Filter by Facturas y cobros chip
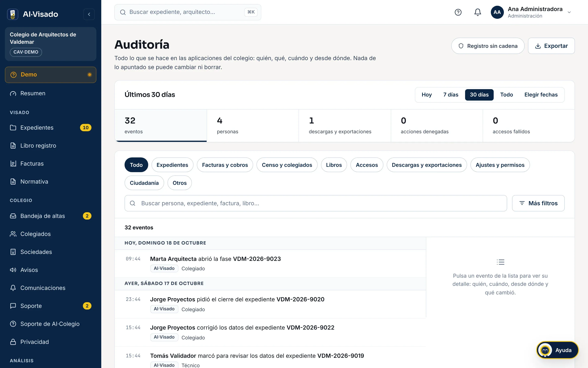The height and width of the screenshot is (368, 588). point(225,165)
